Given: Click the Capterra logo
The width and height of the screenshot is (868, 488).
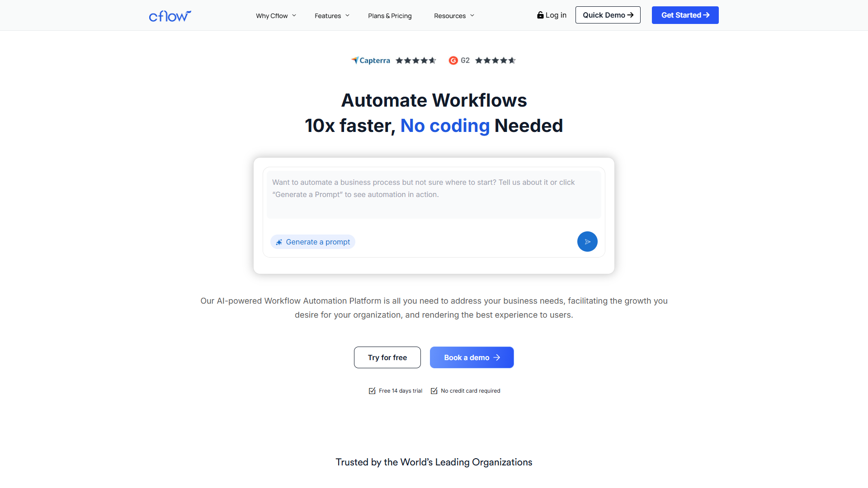Looking at the screenshot, I should tap(371, 60).
